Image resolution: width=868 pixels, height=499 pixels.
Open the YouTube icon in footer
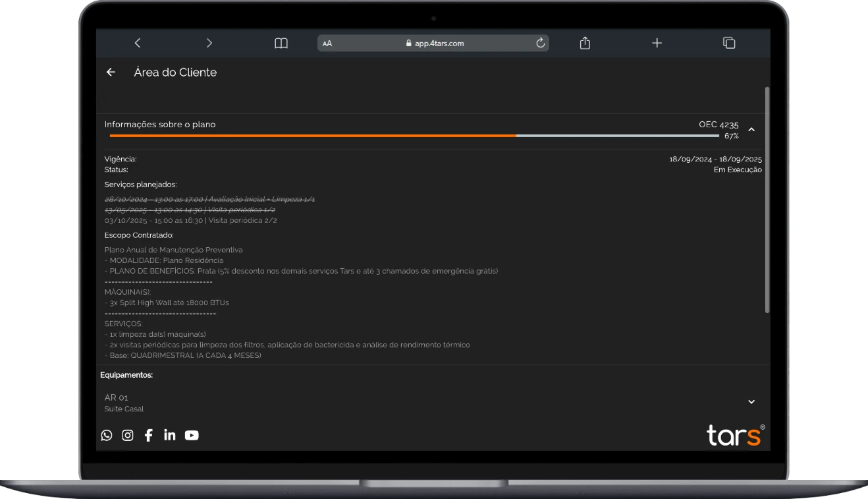click(192, 435)
